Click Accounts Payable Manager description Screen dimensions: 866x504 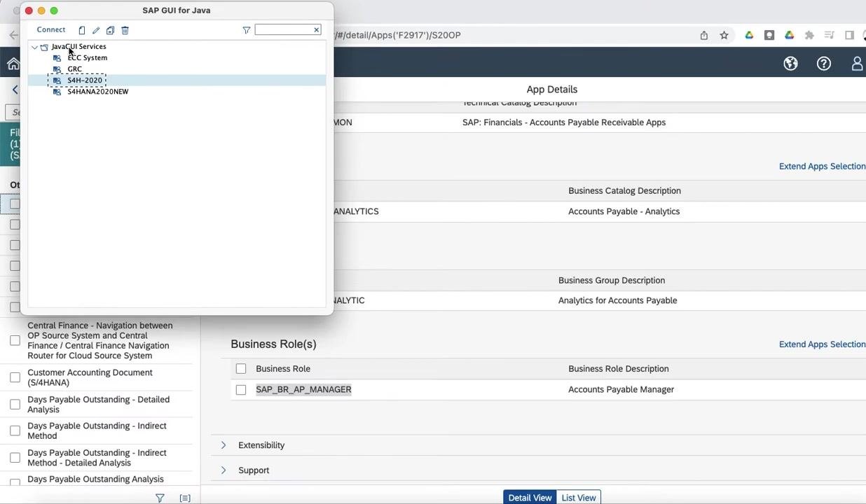(621, 390)
